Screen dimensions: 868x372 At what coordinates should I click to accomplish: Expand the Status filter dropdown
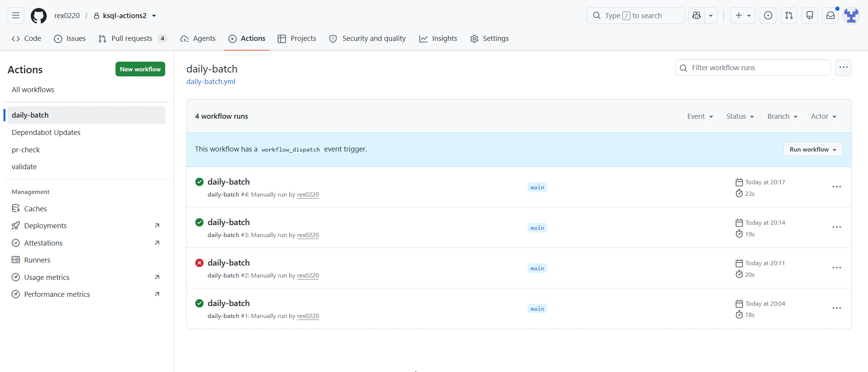(x=740, y=116)
